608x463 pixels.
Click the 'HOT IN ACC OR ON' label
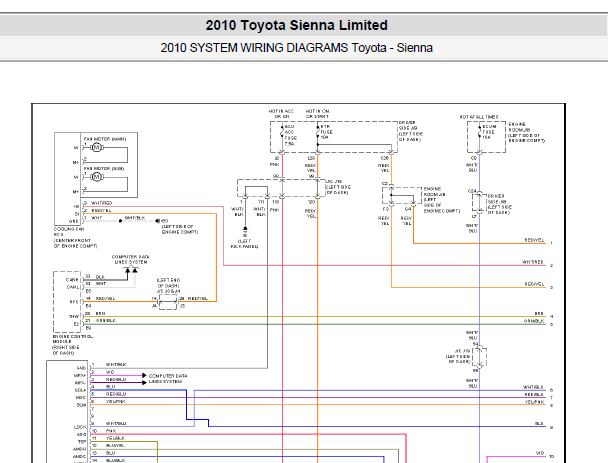[x=282, y=114]
